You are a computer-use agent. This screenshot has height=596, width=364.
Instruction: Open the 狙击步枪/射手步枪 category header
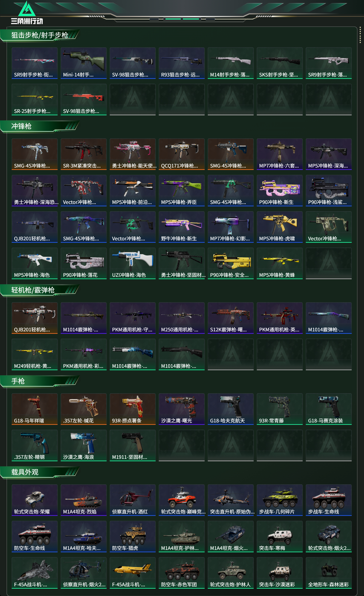click(40, 35)
